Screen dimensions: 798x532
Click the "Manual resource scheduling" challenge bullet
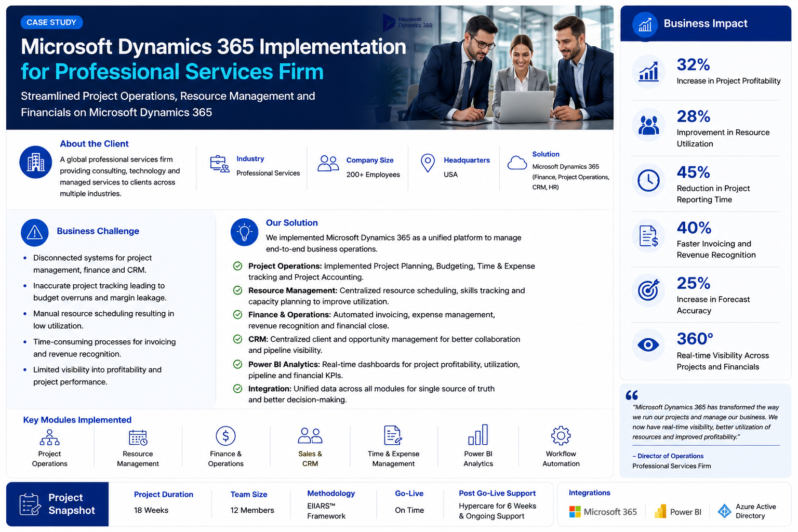pyautogui.click(x=104, y=320)
